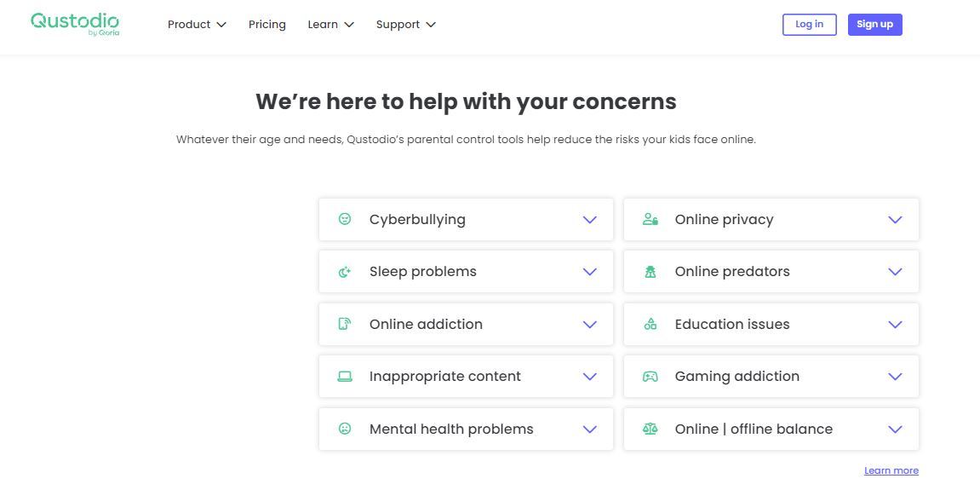Click the Online addiction phone icon

click(344, 324)
